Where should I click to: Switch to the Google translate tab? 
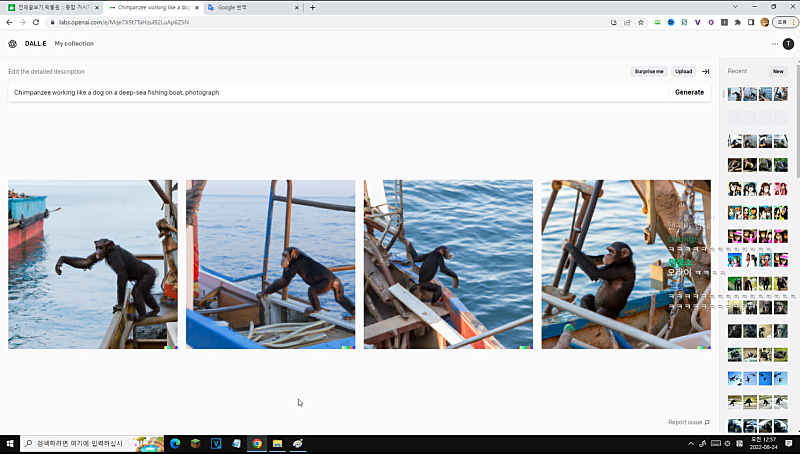pyautogui.click(x=253, y=8)
